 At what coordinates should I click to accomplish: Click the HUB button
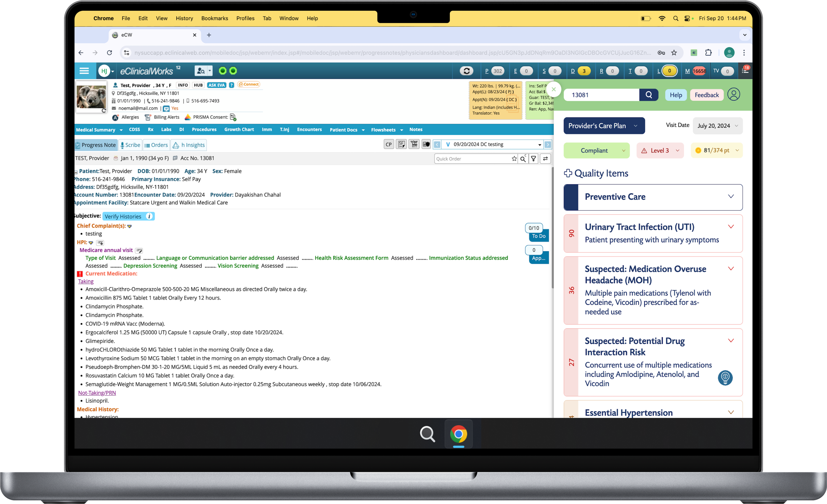click(198, 85)
